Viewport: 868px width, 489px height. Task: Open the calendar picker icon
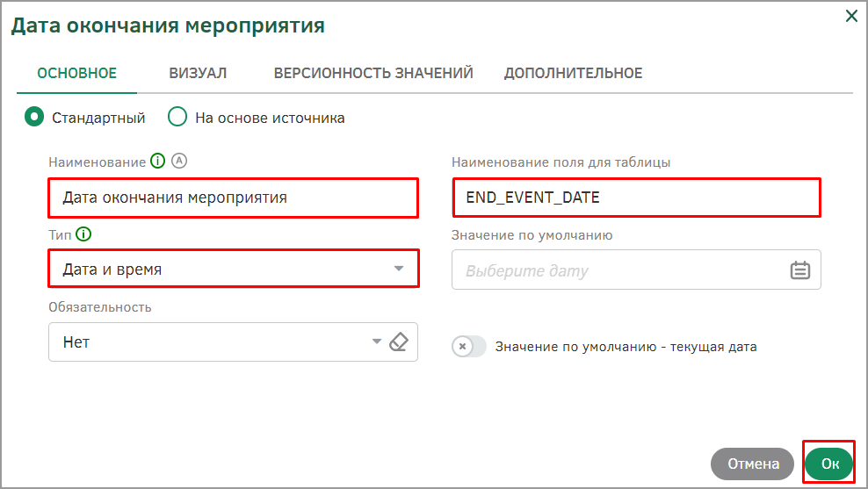click(x=799, y=270)
